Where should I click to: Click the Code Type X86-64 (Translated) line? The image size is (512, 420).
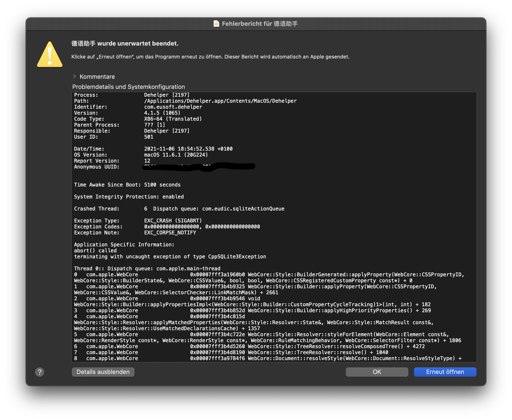[138, 119]
